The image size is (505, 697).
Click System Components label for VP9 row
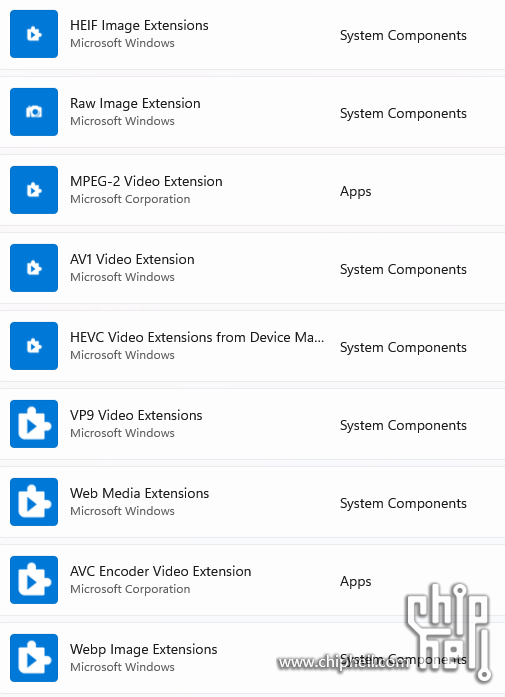click(x=403, y=425)
